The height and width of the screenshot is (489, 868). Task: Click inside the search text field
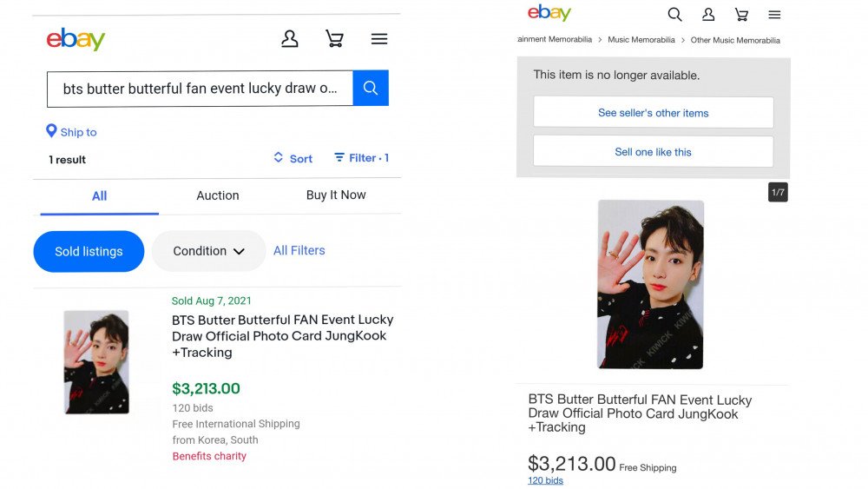(x=200, y=89)
